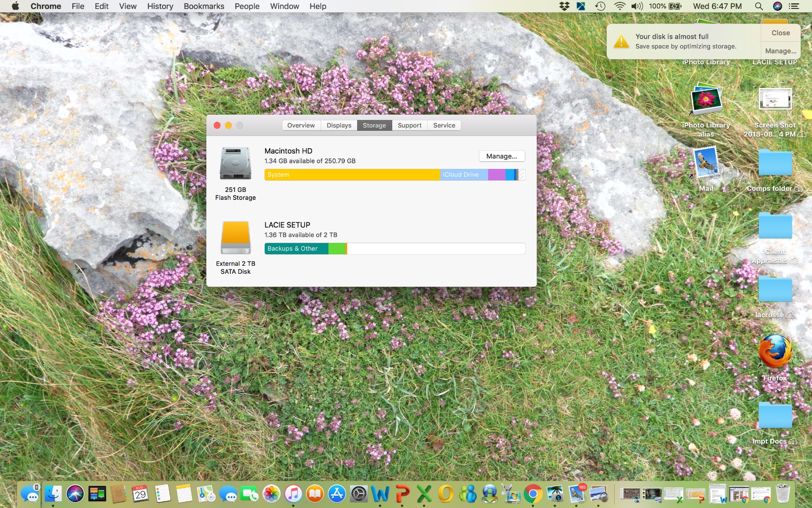
Task: Close the disk almost full notification
Action: tap(781, 32)
